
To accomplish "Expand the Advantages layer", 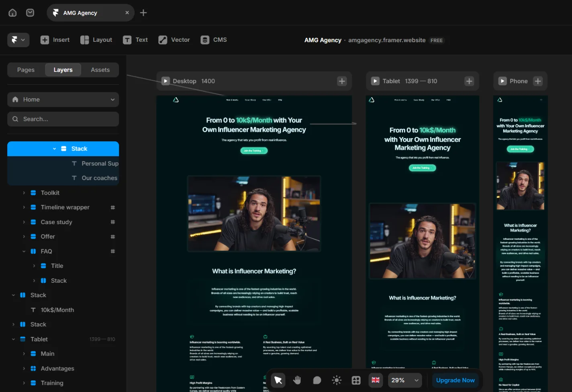I will pos(24,369).
